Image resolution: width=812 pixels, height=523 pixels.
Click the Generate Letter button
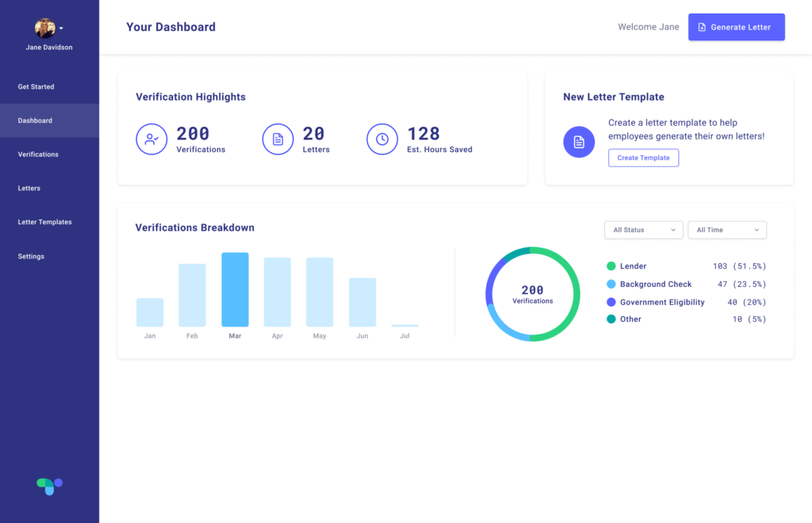click(736, 26)
